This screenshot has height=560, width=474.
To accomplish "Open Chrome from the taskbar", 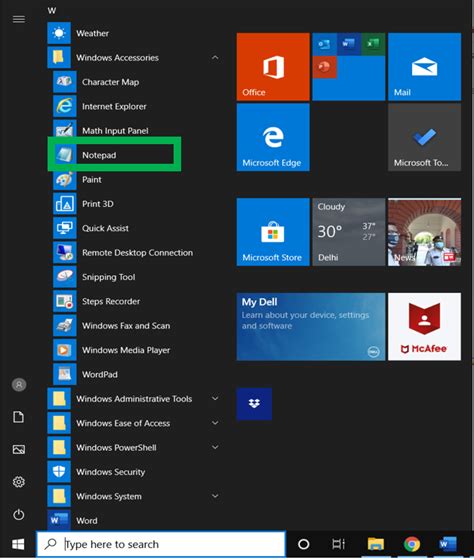I will (411, 544).
